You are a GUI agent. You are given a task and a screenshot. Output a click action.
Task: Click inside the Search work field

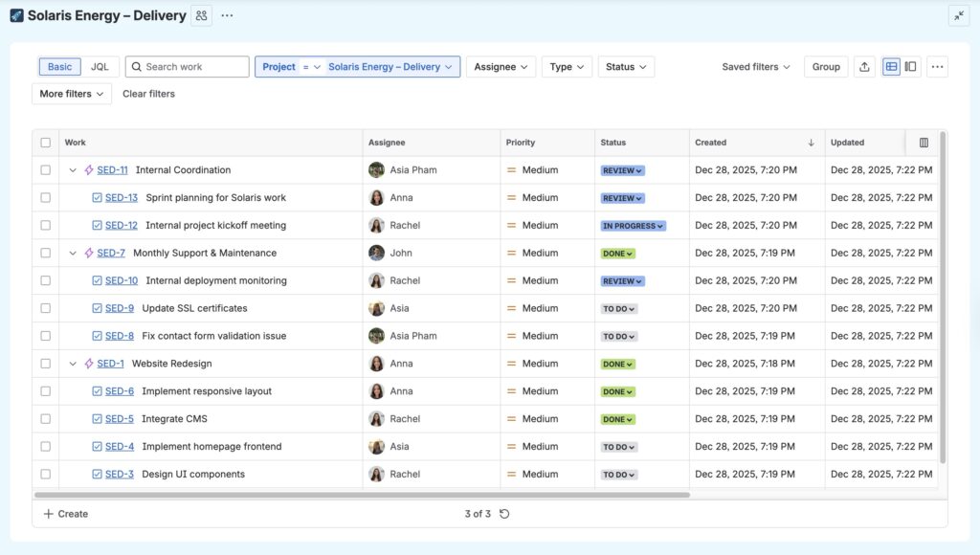(187, 66)
